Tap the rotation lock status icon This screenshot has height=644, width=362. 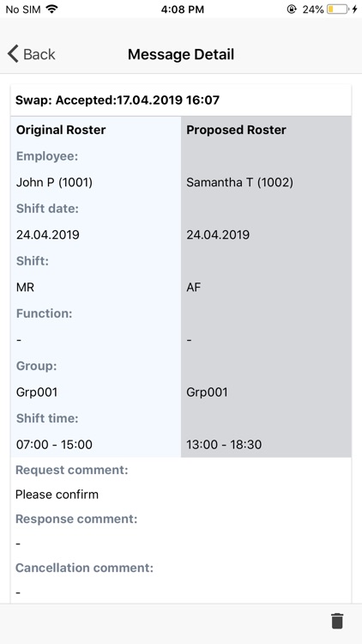pyautogui.click(x=292, y=9)
